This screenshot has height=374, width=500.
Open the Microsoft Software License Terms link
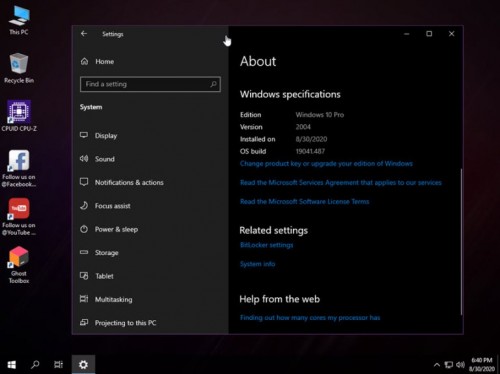(x=305, y=202)
